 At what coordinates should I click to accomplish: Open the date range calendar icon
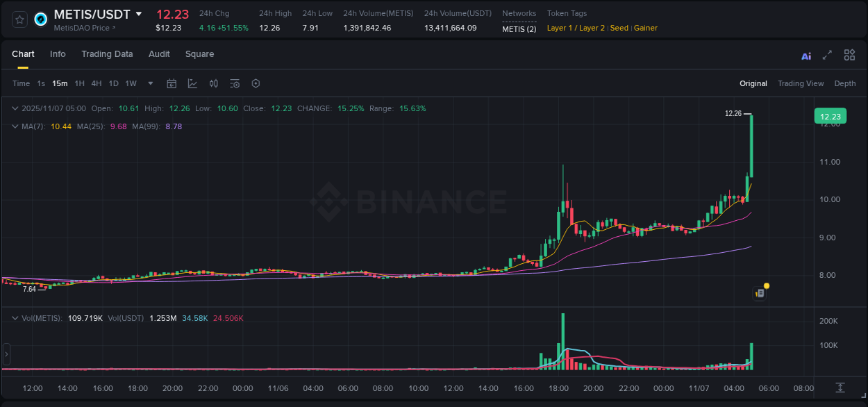[x=172, y=83]
